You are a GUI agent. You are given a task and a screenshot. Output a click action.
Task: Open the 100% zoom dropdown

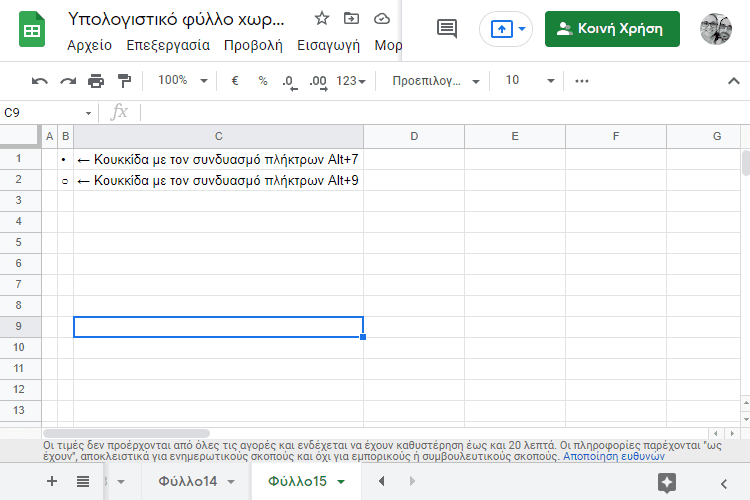[183, 80]
